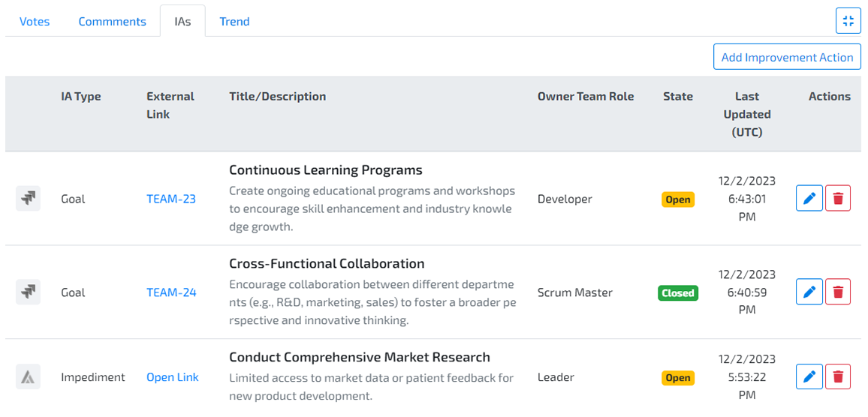Edit the Cross-Functional Collaboration action

[809, 292]
